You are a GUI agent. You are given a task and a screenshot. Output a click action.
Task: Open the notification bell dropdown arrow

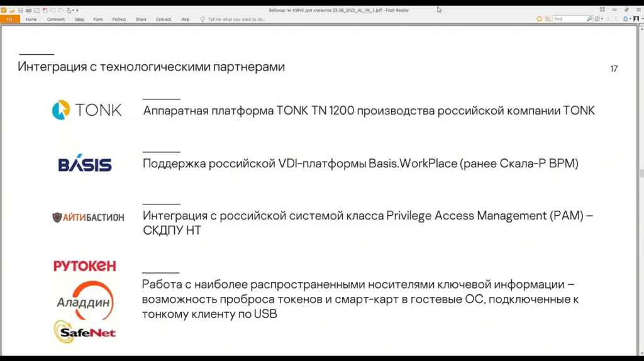tap(630, 19)
